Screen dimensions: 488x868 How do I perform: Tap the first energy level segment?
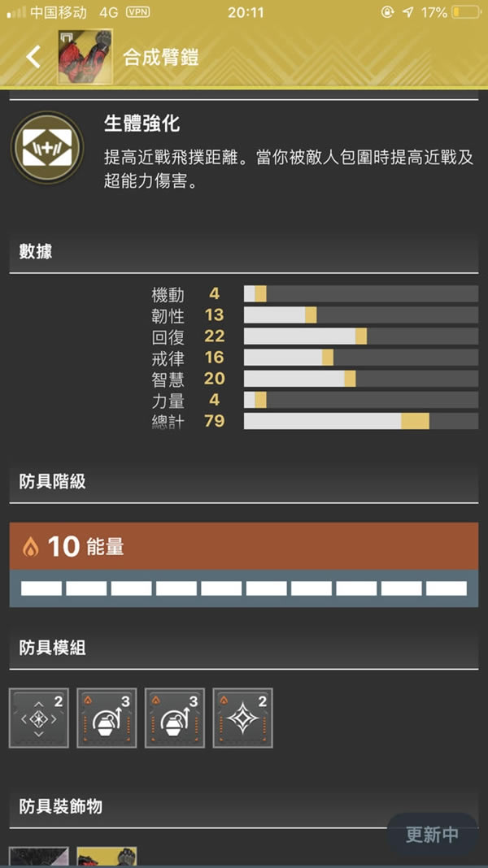pyautogui.click(x=41, y=588)
